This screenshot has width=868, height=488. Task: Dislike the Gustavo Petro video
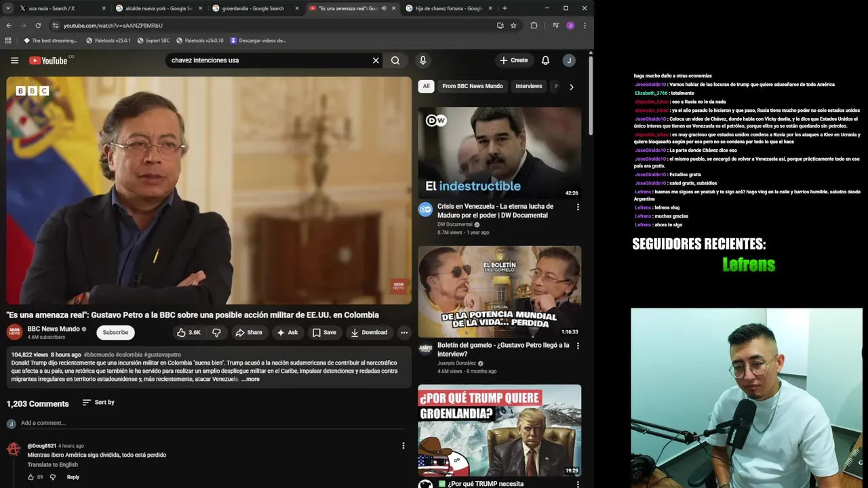click(217, 332)
